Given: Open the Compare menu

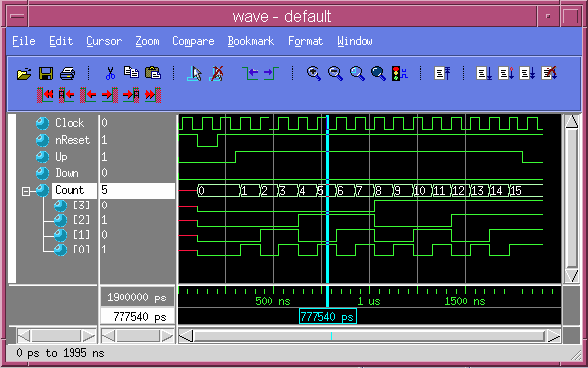Looking at the screenshot, I should point(193,41).
